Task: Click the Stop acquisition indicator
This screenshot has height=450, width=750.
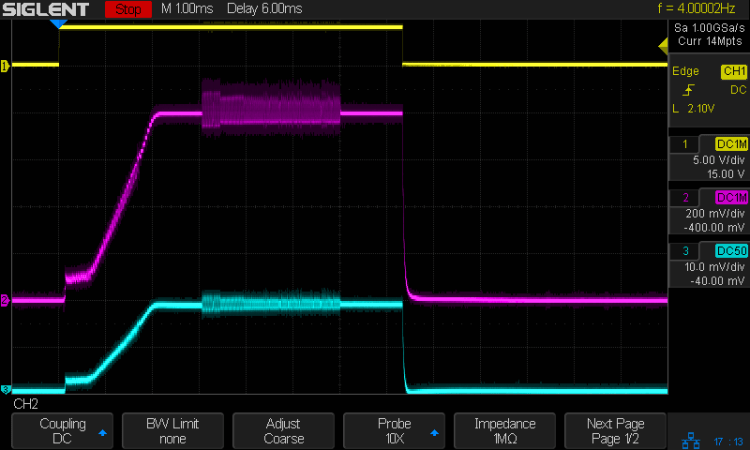Action: tap(128, 9)
